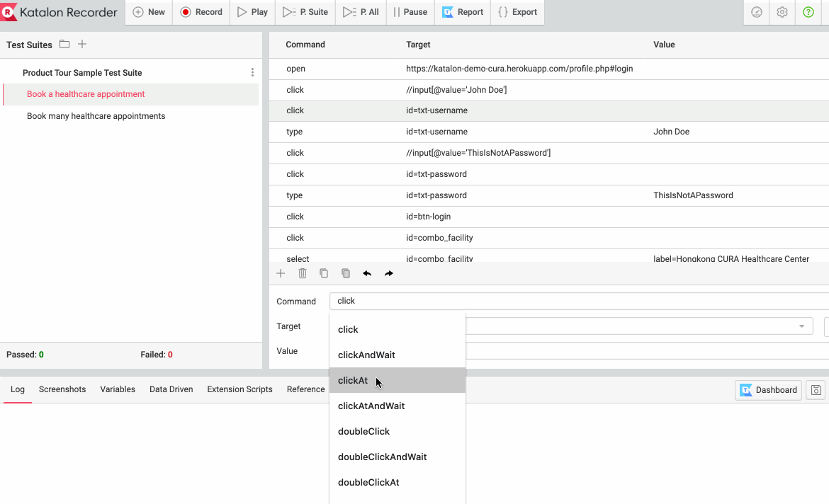Image resolution: width=829 pixels, height=504 pixels.
Task: Redo the last edit
Action: [388, 273]
